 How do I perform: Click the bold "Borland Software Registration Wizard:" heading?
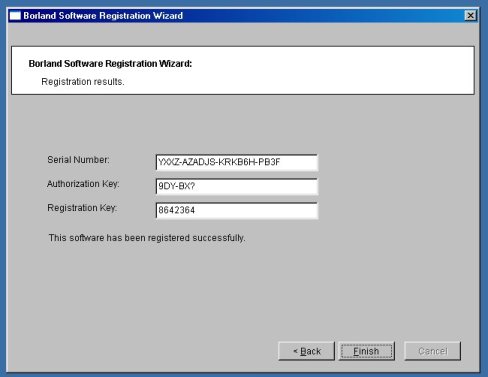(x=110, y=63)
